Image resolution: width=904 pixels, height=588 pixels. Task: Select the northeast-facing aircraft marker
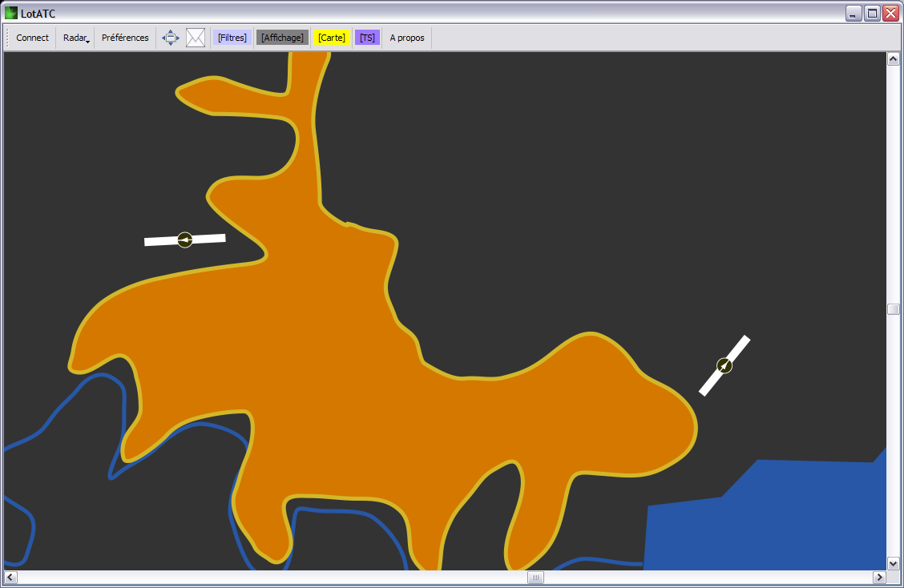[724, 365]
